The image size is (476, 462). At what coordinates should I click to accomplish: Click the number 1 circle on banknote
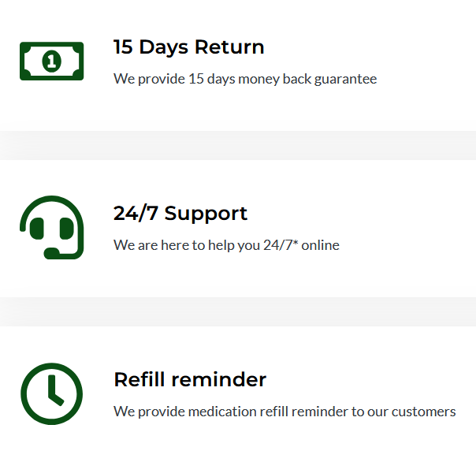[x=51, y=61]
